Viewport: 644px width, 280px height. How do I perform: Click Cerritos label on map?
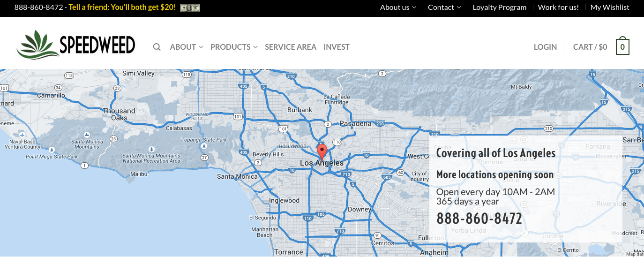[382, 243]
